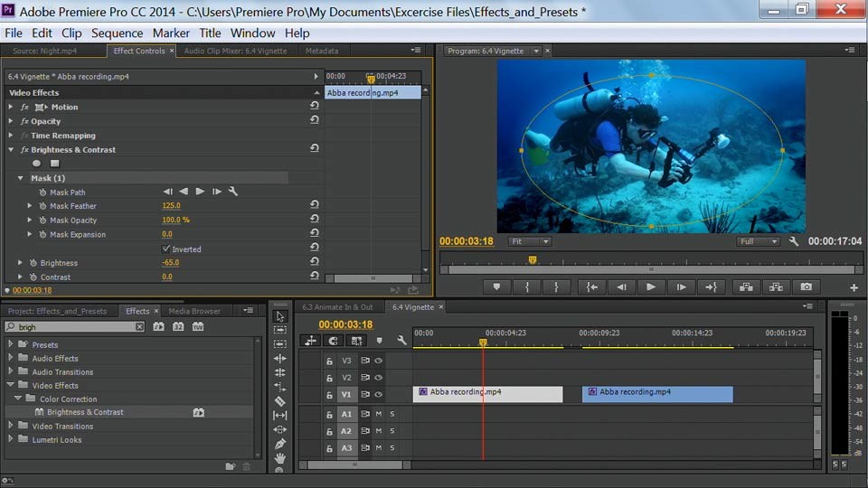Expand Mask Opacity property
Viewport: 868px width, 488px height.
[x=30, y=220]
